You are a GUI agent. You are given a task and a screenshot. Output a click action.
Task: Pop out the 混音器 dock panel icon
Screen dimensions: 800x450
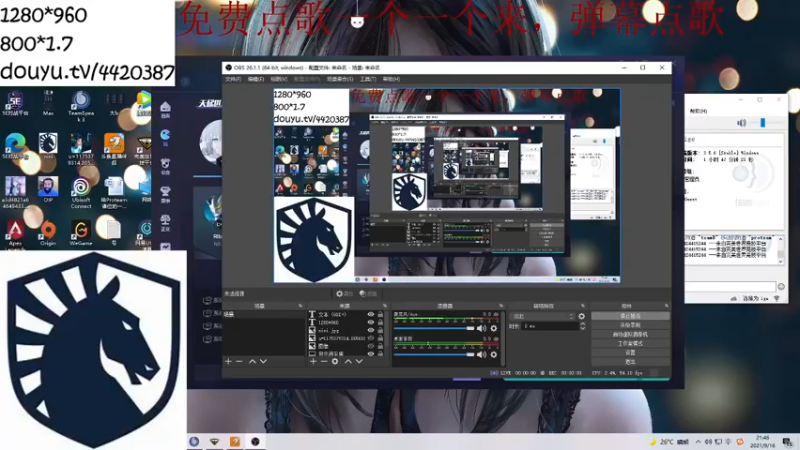[x=501, y=306]
